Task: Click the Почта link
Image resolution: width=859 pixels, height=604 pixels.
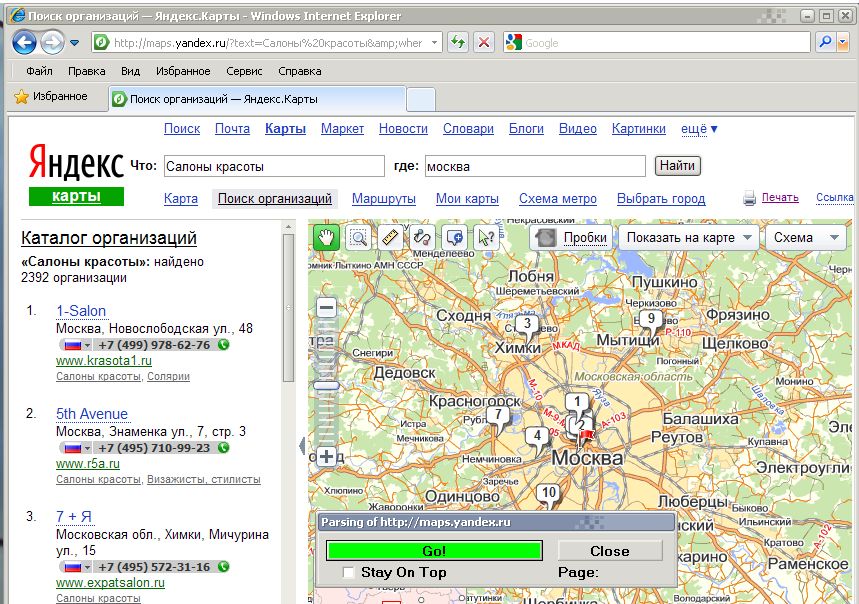Action: click(232, 129)
